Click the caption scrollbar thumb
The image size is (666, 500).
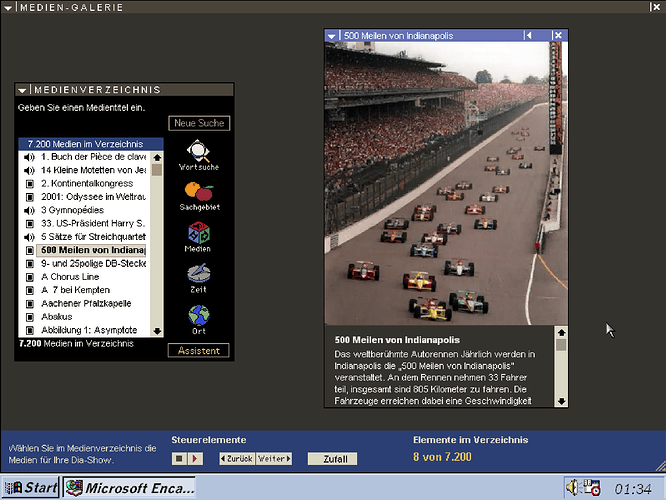click(562, 345)
